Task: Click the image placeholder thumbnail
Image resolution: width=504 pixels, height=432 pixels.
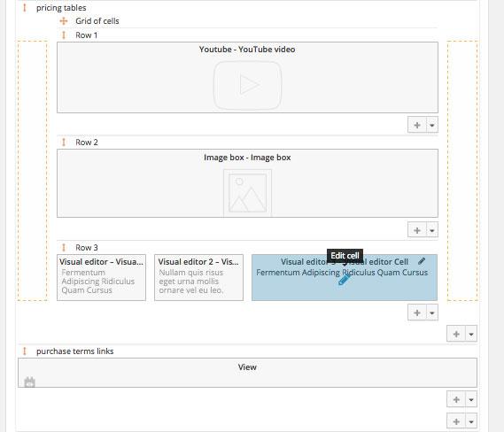Action: [x=247, y=193]
